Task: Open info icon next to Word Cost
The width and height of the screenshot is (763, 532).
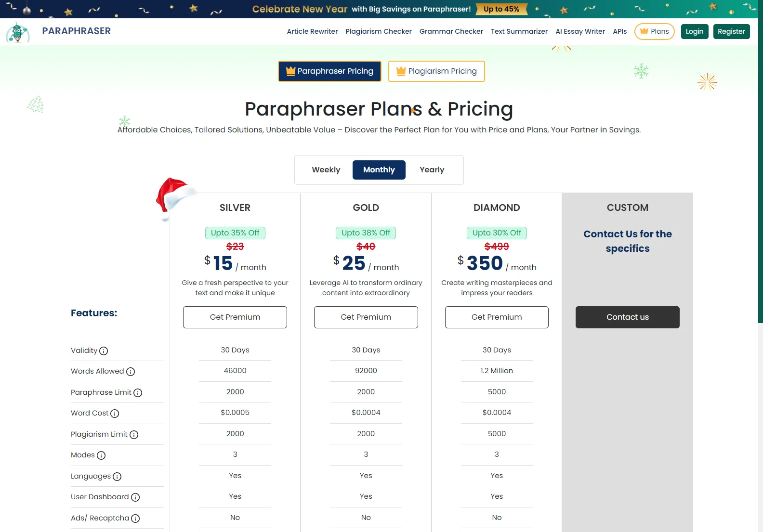Action: pos(115,414)
